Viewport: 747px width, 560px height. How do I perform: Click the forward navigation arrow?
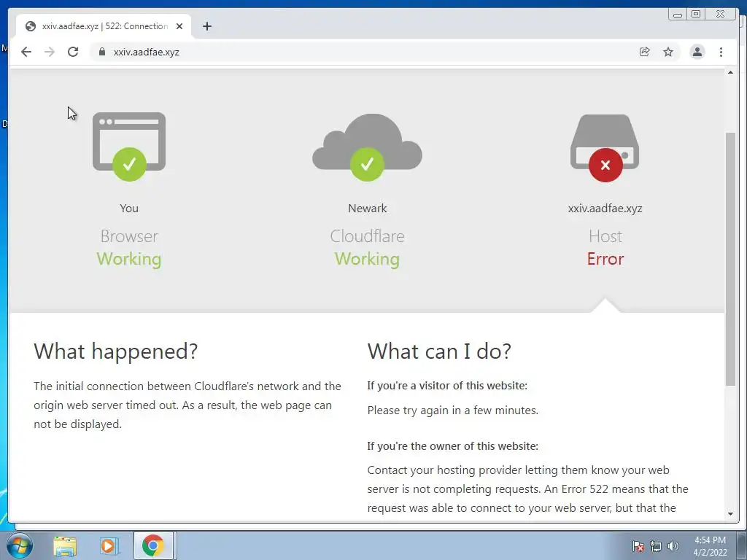pyautogui.click(x=50, y=52)
